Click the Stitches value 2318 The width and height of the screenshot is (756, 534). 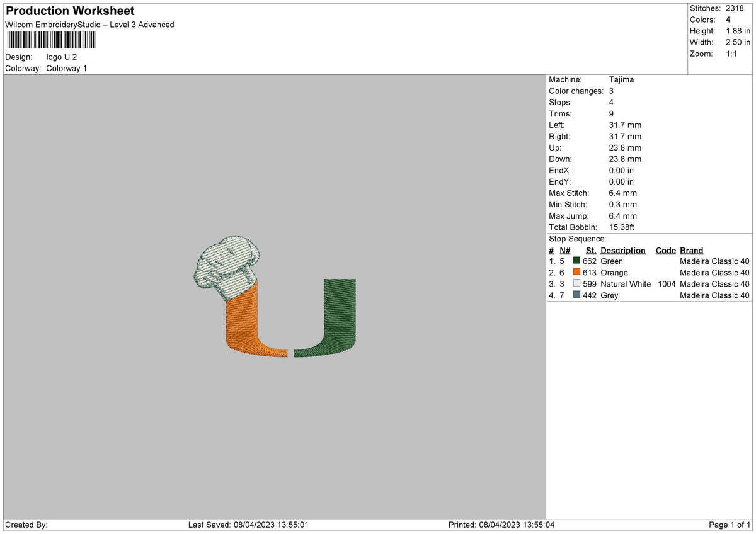click(735, 8)
